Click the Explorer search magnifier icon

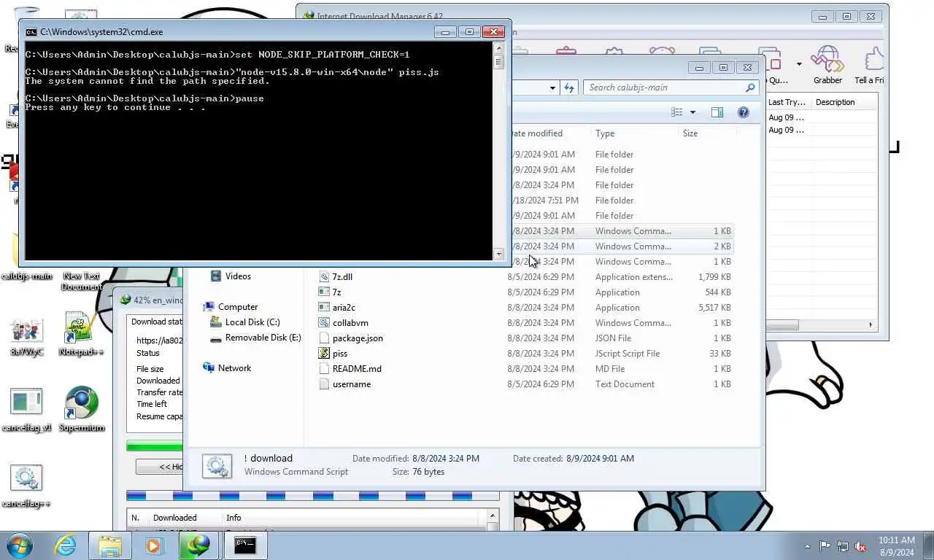pos(749,87)
